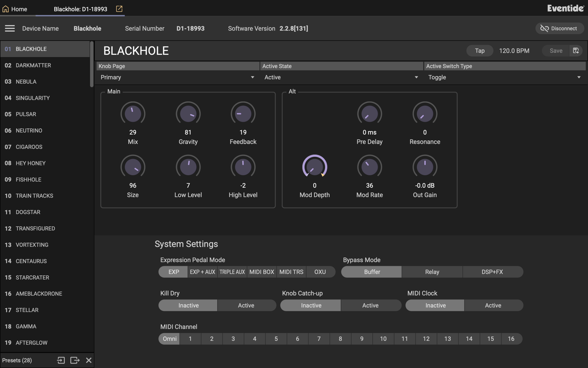
Task: Click the export presets icon
Action: tap(75, 360)
